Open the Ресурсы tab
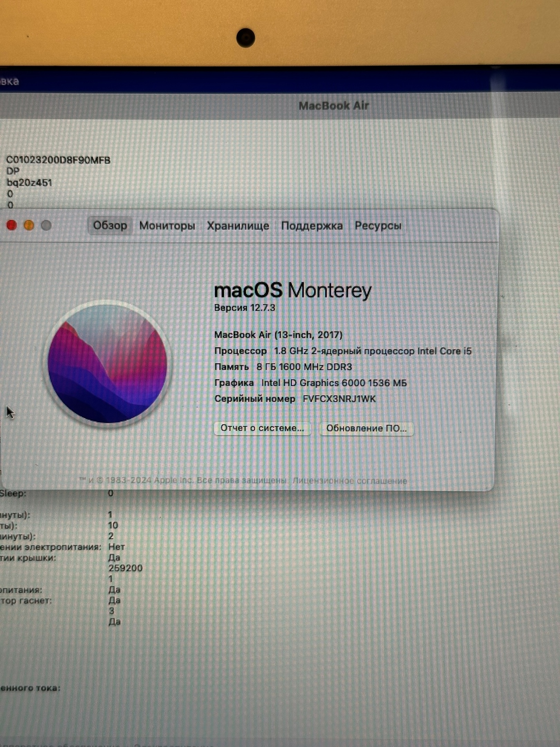 (x=378, y=226)
